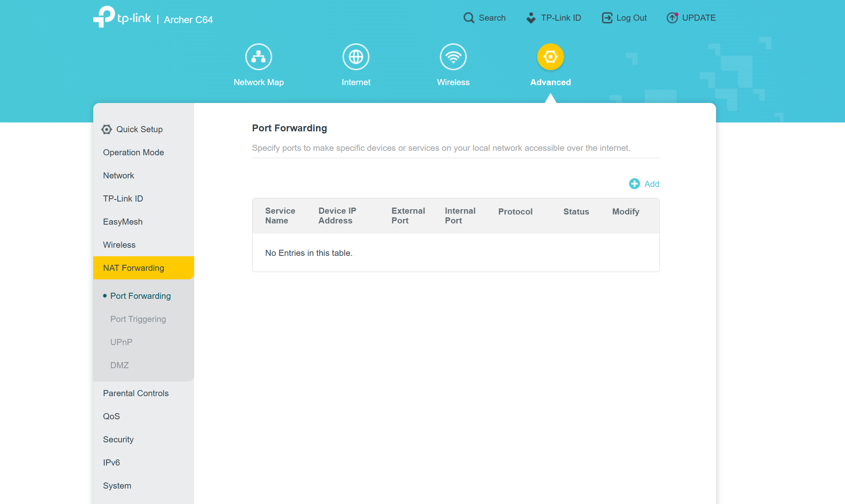Collapse the NAT Forwarding section

pyautogui.click(x=144, y=268)
